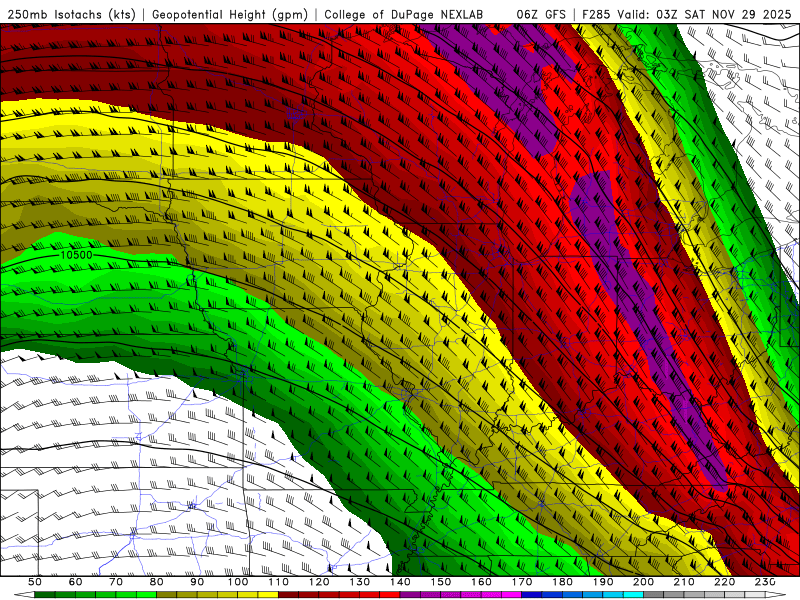Click the "50" value on the legend scale
The image size is (800, 600).
35,582
